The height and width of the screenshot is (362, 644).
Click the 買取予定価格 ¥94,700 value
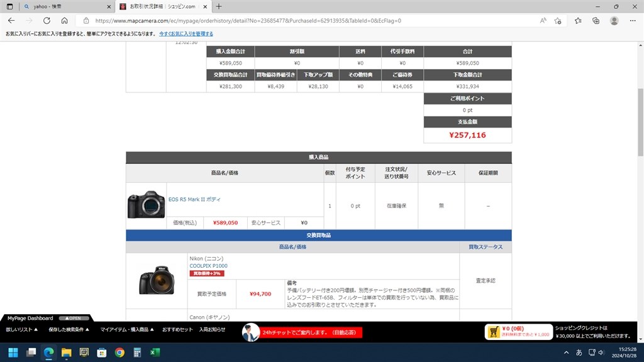click(260, 294)
